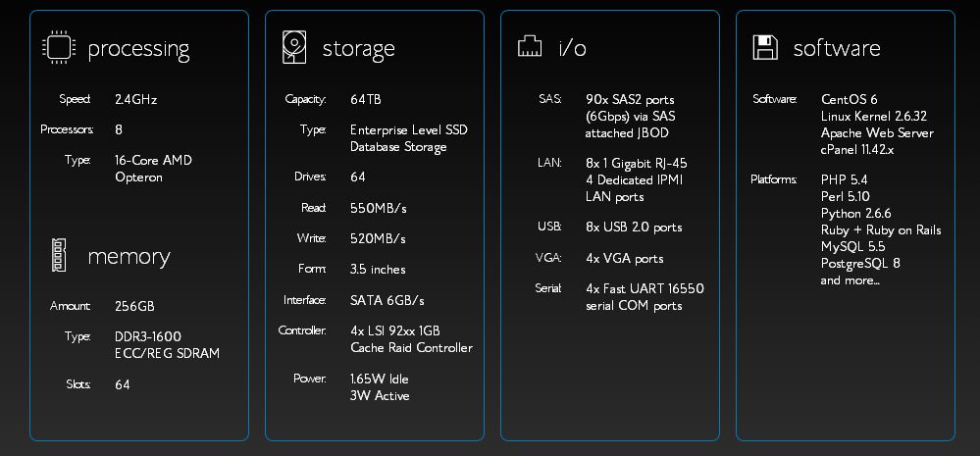980x456 pixels.
Task: Click the DDR3-1600 memory type text
Action: pyautogui.click(x=148, y=336)
